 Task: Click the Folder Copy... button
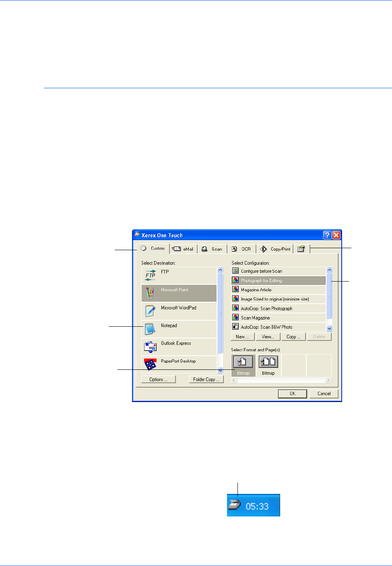coord(206,379)
